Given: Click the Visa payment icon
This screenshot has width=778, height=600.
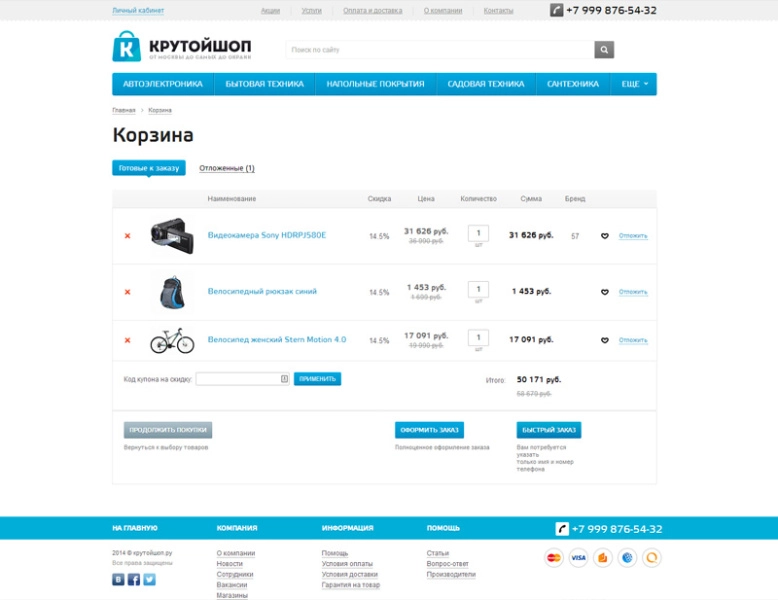Looking at the screenshot, I should pyautogui.click(x=578, y=558).
